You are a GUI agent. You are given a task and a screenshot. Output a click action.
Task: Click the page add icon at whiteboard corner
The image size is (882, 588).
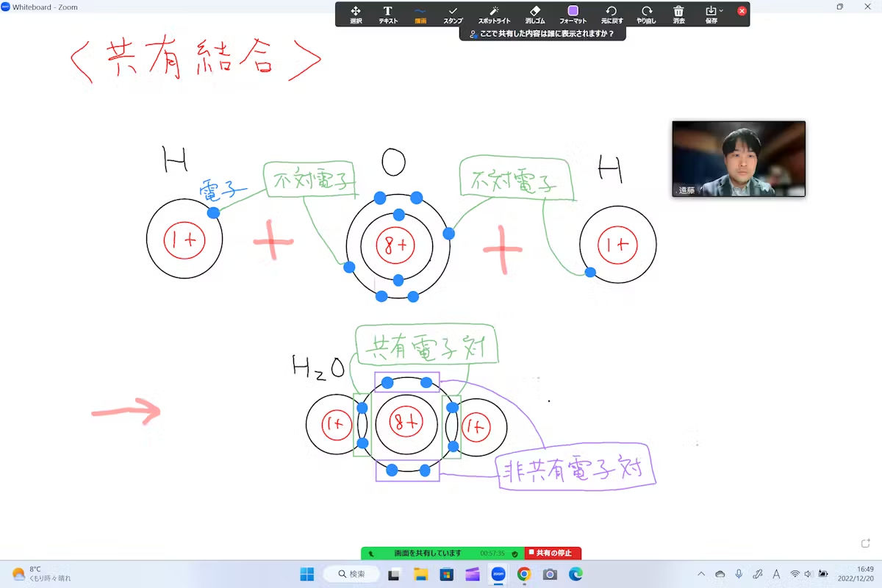865,543
